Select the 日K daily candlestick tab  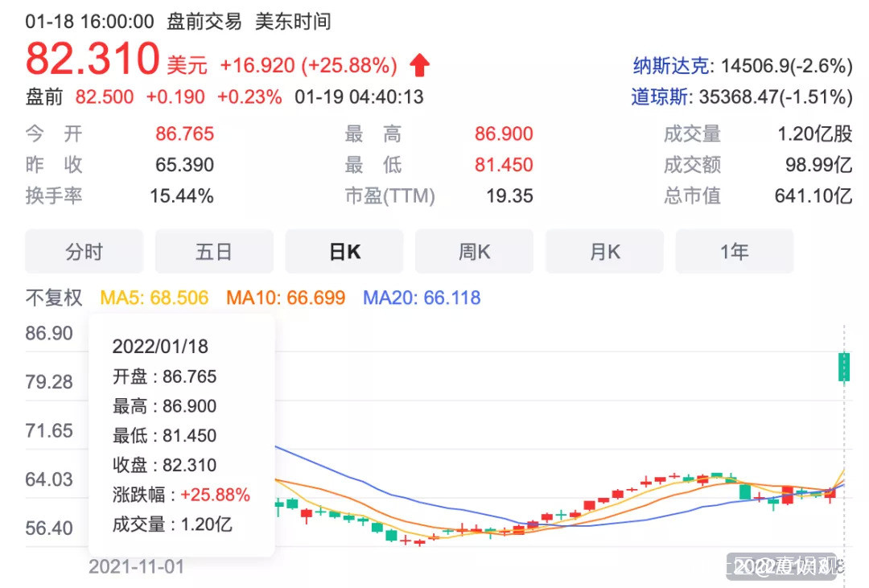(x=344, y=252)
